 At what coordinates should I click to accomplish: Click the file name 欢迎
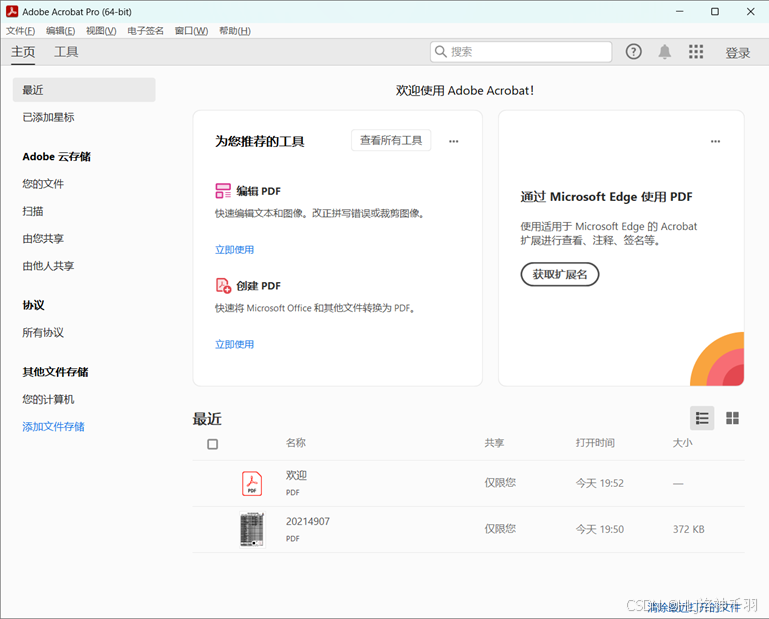(x=296, y=475)
